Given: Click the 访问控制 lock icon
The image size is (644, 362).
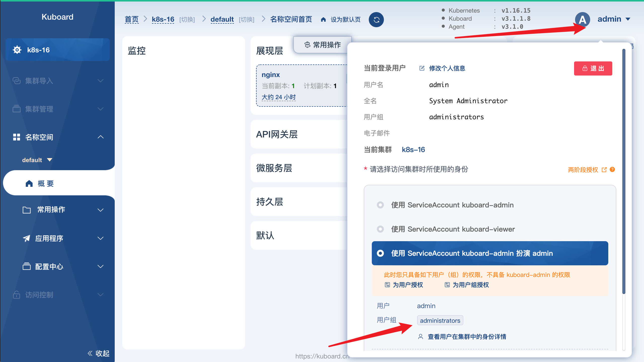Looking at the screenshot, I should [17, 295].
